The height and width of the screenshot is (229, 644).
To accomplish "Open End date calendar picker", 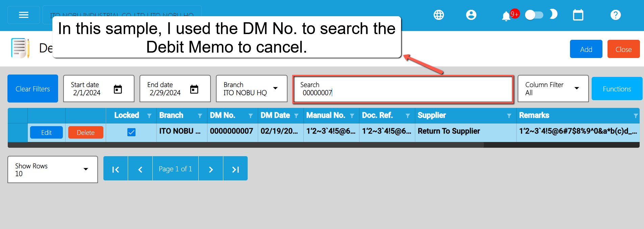I will (194, 89).
